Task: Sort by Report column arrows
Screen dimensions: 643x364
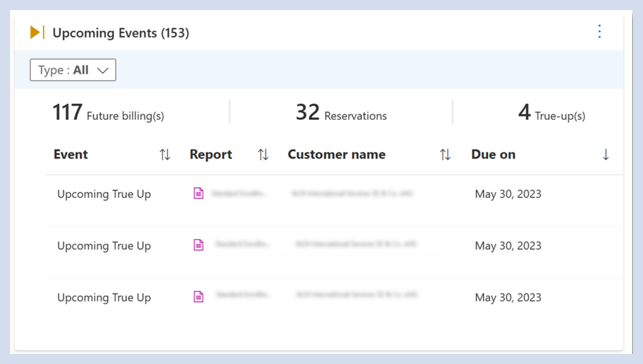Action: coord(263,155)
